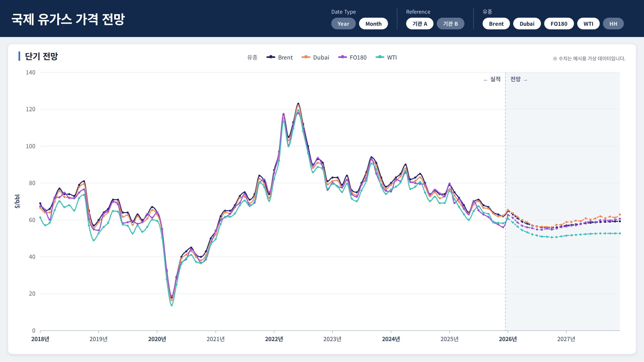Hide the WTI series via legend
644x362 pixels.
point(386,58)
